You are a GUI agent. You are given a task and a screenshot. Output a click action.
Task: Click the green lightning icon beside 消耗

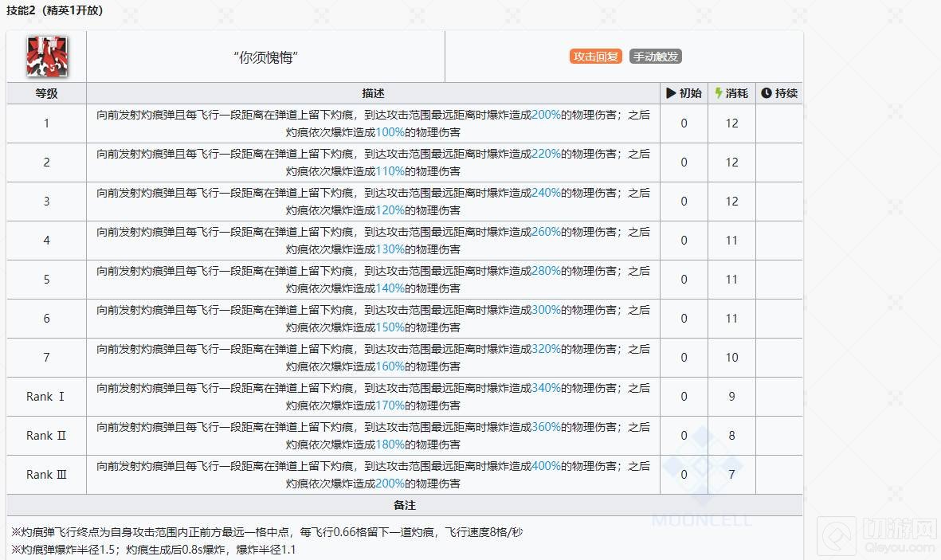coord(719,93)
